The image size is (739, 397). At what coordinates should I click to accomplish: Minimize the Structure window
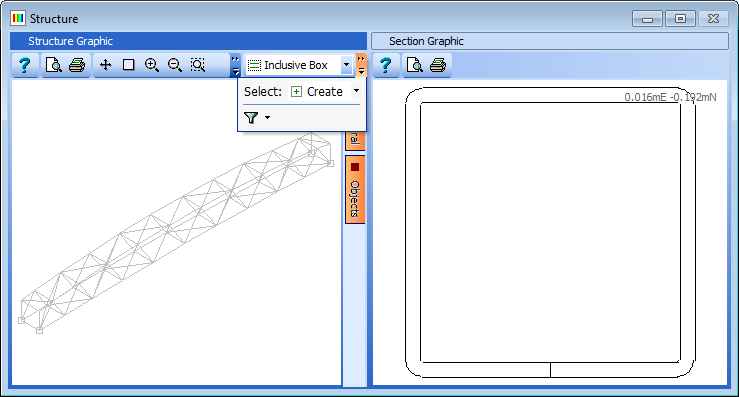coord(647,19)
